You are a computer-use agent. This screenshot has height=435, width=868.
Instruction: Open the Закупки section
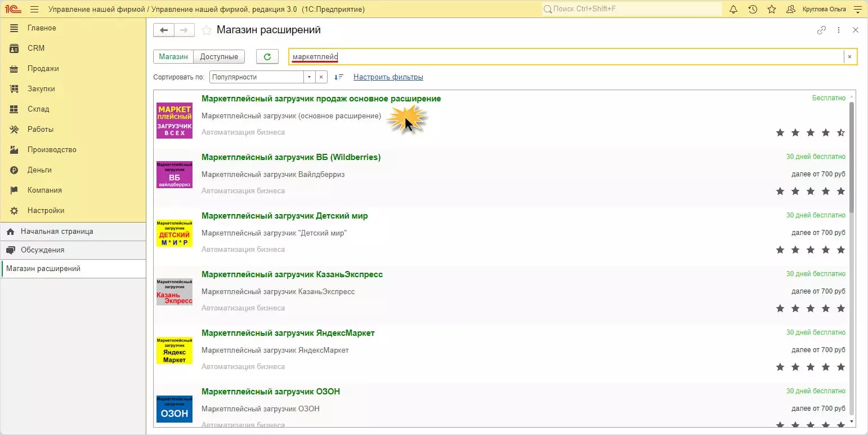click(73, 89)
